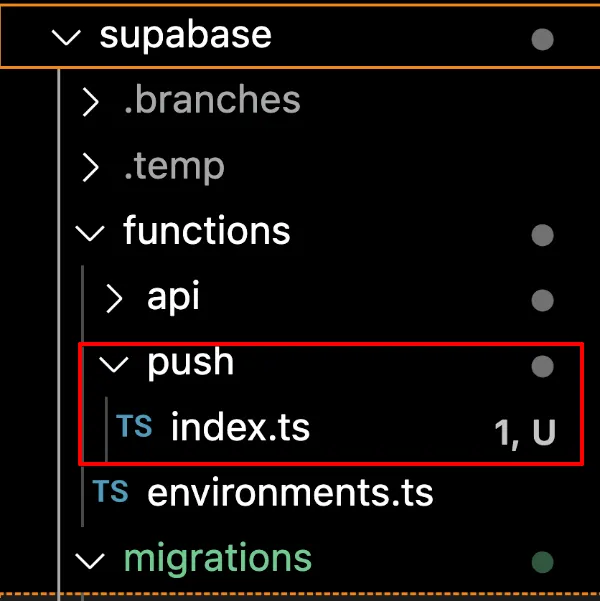Image resolution: width=600 pixels, height=601 pixels.
Task: Expand the .branches folder chevron
Action: click(90, 101)
